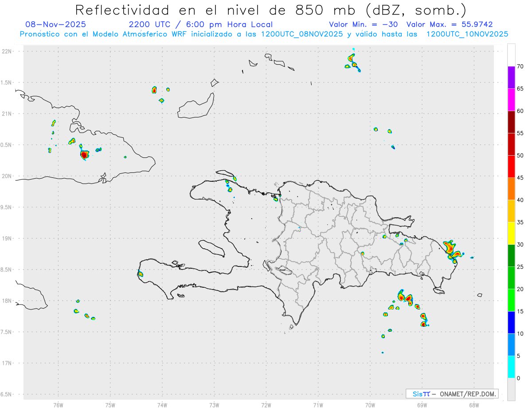
Task: Click the orange 40-45 dBZ legend band
Action: click(x=511, y=189)
